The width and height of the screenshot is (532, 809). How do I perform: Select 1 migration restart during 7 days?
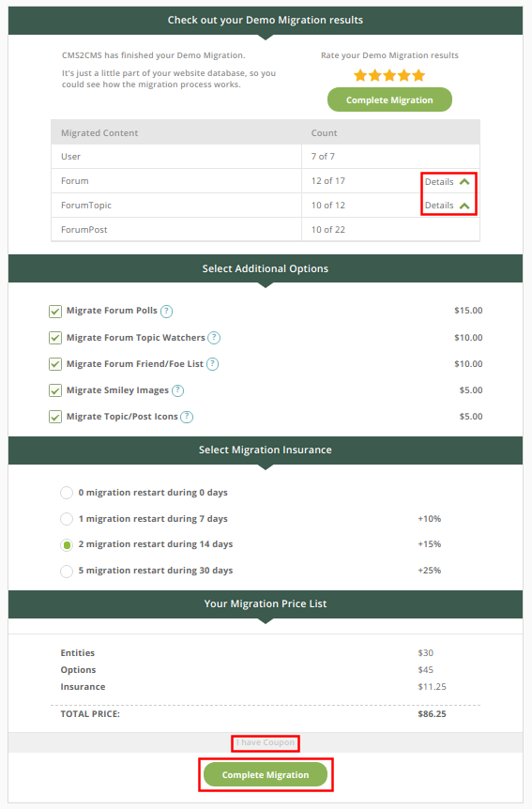coord(67,519)
